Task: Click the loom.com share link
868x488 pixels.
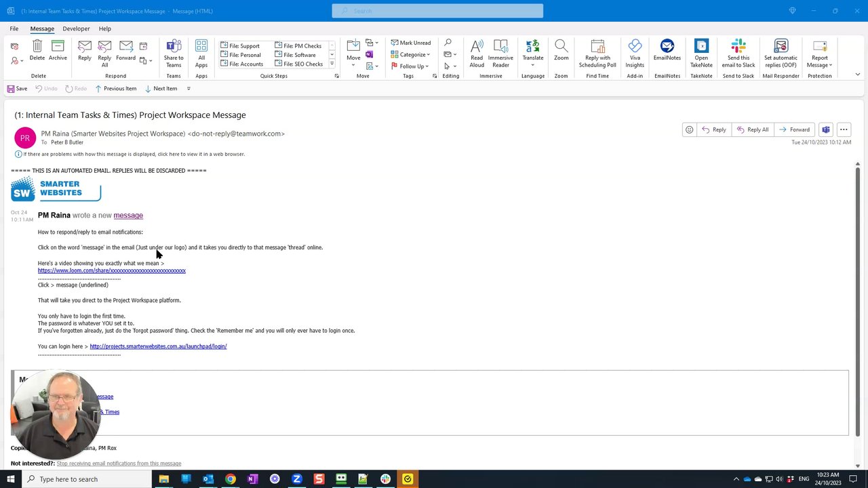Action: 112,270
